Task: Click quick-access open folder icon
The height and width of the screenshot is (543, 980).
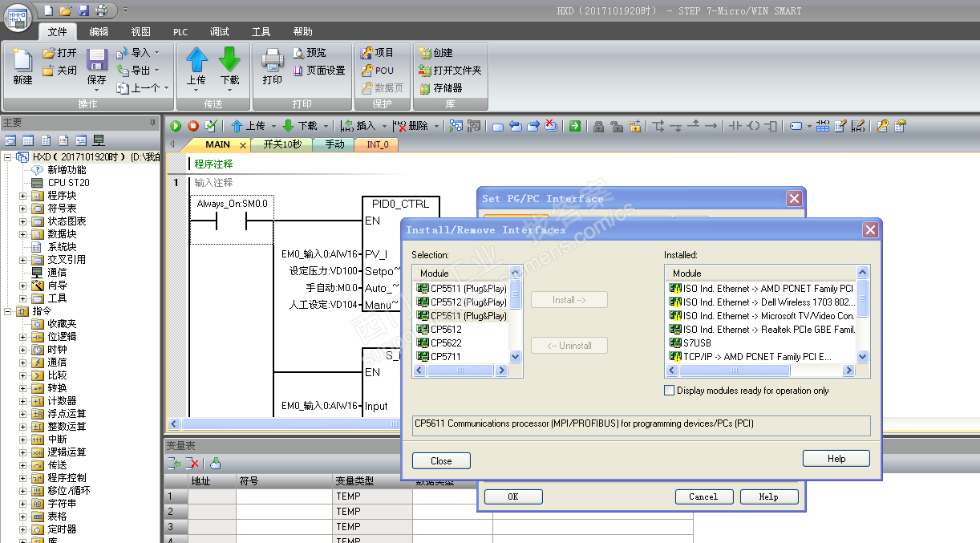Action: (66, 10)
